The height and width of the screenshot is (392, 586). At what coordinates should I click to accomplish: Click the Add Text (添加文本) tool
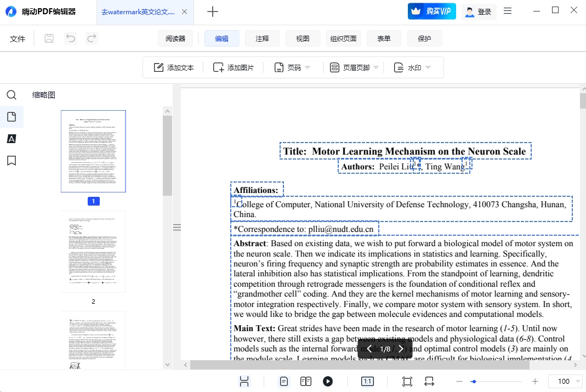pos(173,67)
